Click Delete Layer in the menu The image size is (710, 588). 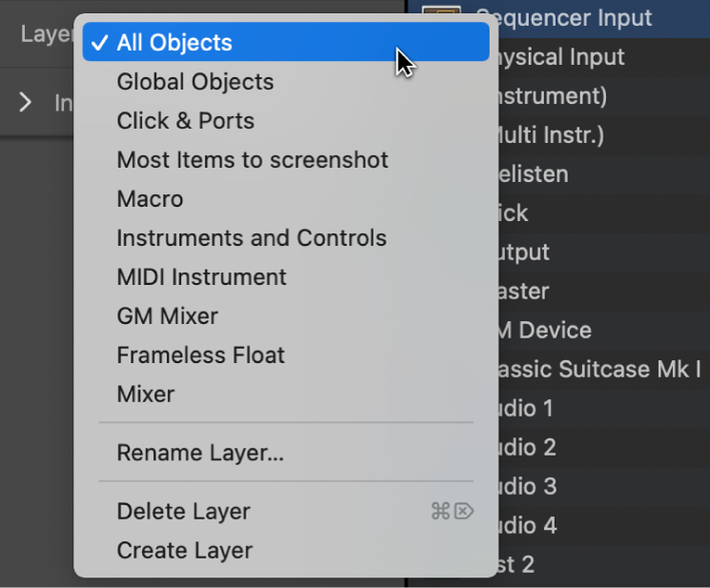point(183,512)
